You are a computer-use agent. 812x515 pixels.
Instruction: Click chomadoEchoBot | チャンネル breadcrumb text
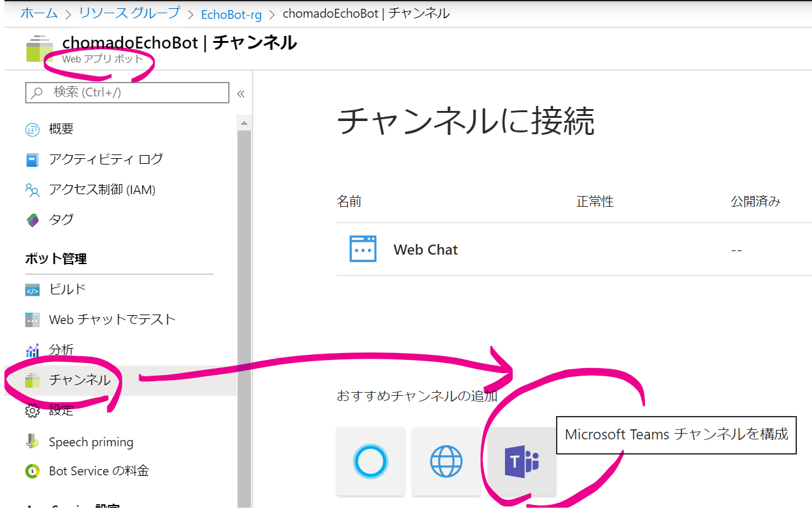[x=366, y=13]
